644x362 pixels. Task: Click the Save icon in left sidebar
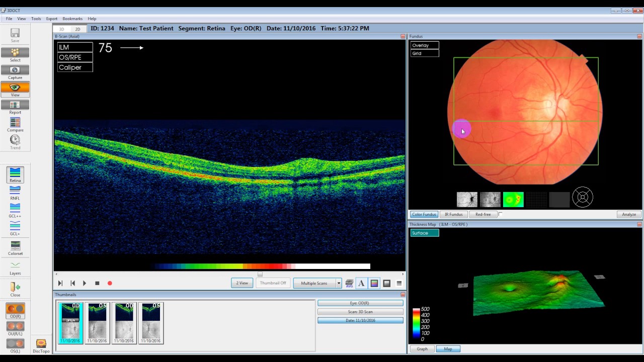(15, 33)
